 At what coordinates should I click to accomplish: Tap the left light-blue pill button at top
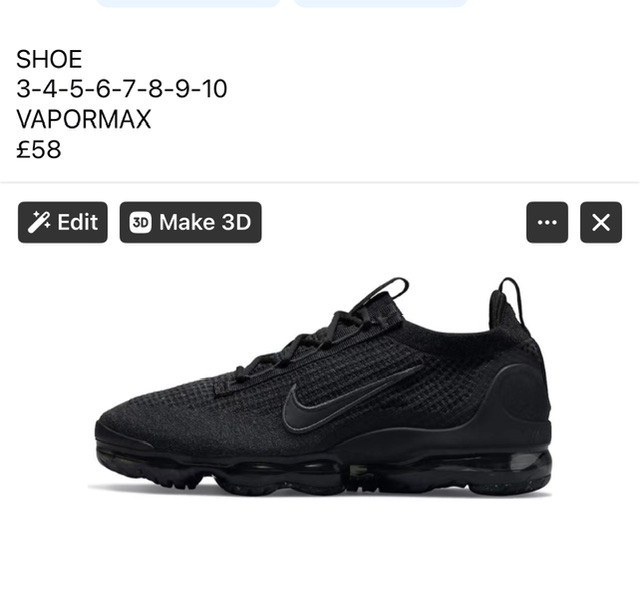[x=189, y=3]
